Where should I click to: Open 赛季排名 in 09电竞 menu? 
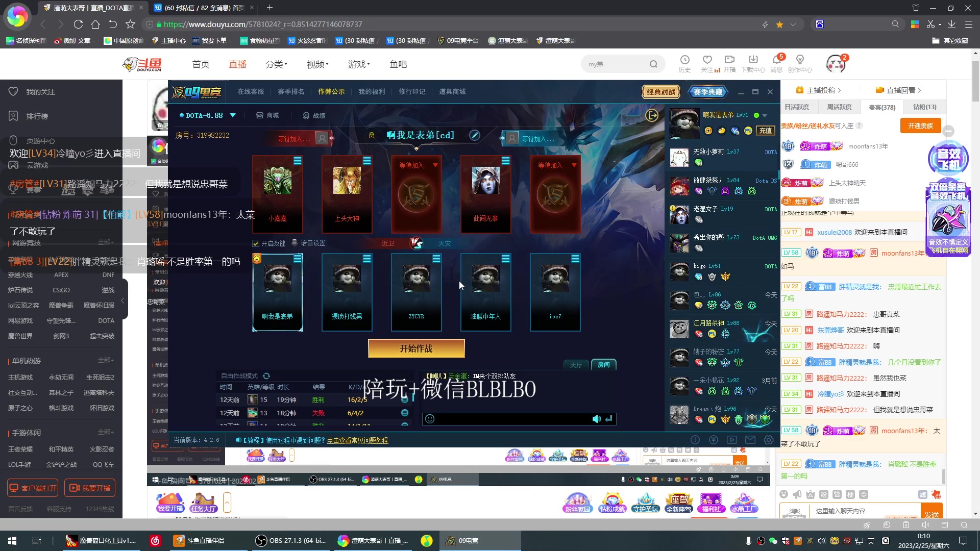(291, 92)
